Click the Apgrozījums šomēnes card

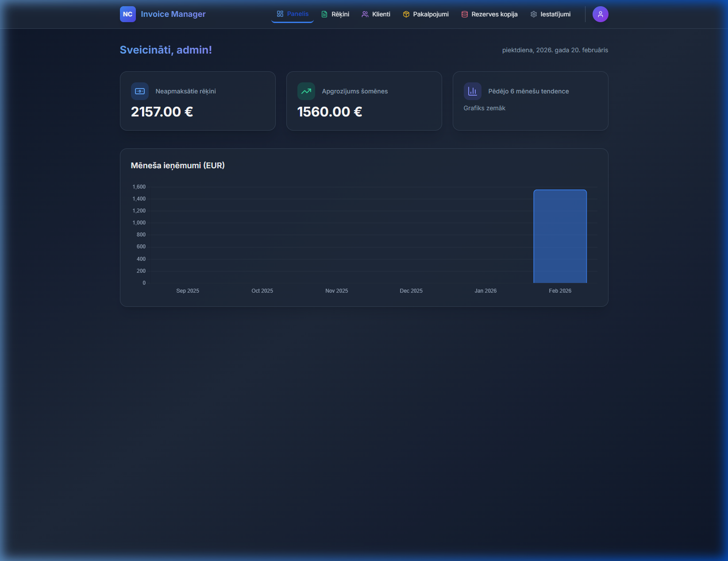coord(364,101)
